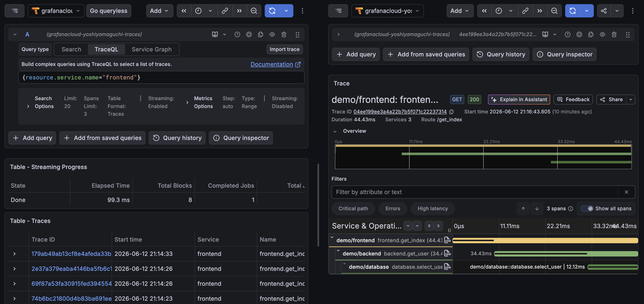The image size is (644, 304).
Task: Expand the right pane trace query row
Action: pos(338,34)
